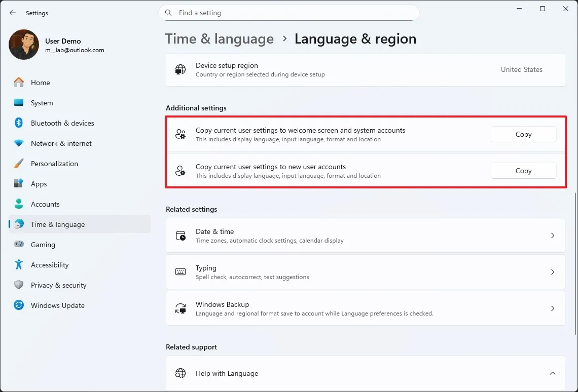Viewport: 578px width, 392px height.
Task: Go to the Accounts section
Action: pos(45,204)
